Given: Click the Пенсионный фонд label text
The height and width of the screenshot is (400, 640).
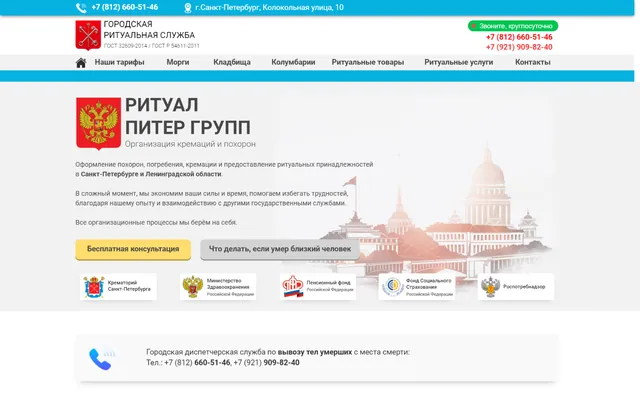Looking at the screenshot, I should tap(329, 286).
